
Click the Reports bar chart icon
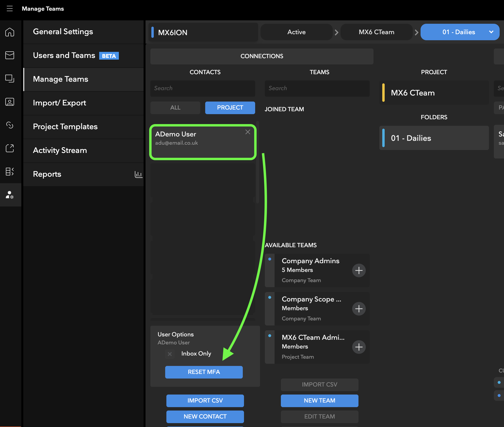pyautogui.click(x=138, y=174)
